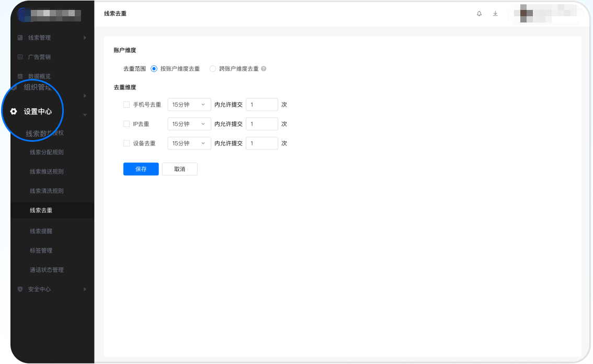593x364 pixels.
Task: Expand the 线索管理 menu chevron
Action: 84,37
